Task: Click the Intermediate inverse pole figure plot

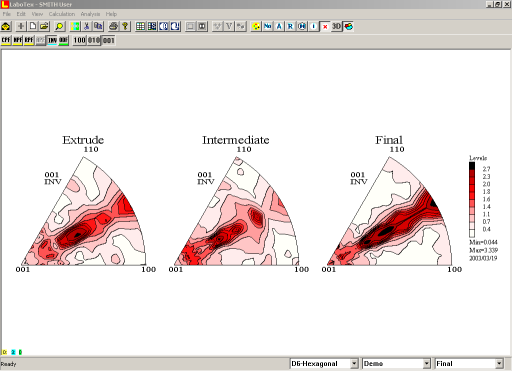Action: coord(236,212)
